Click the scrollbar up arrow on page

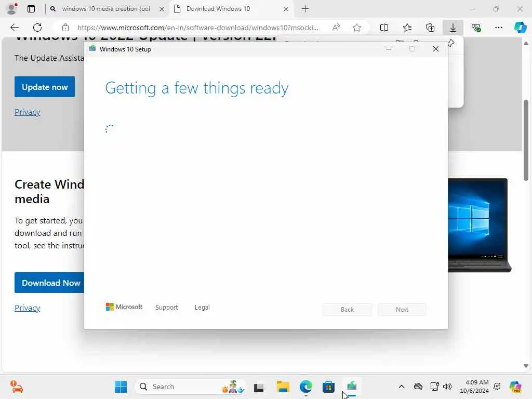(x=526, y=44)
